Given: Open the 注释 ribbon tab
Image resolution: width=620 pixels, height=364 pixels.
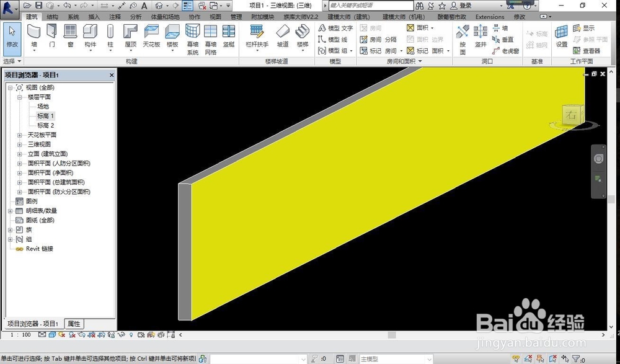Looking at the screenshot, I should (115, 17).
